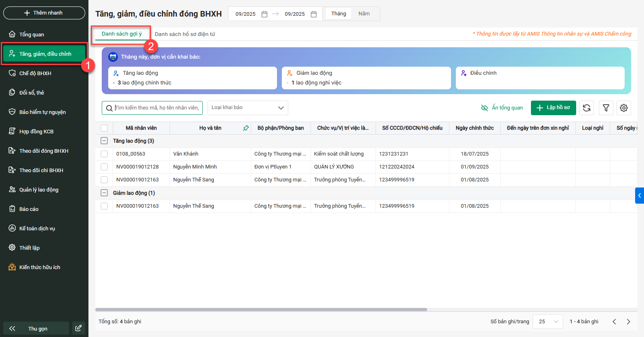This screenshot has width=644, height=337.
Task: Go to next page arrow
Action: 628,322
